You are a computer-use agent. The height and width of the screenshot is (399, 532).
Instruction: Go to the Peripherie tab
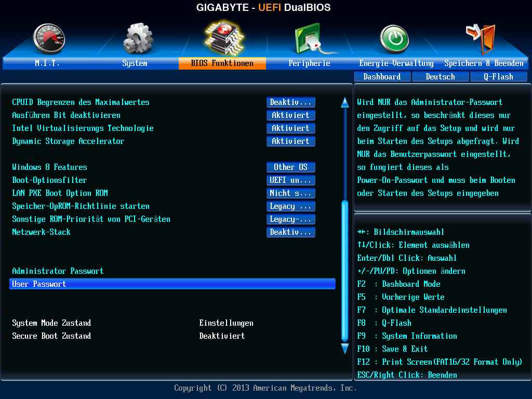310,63
